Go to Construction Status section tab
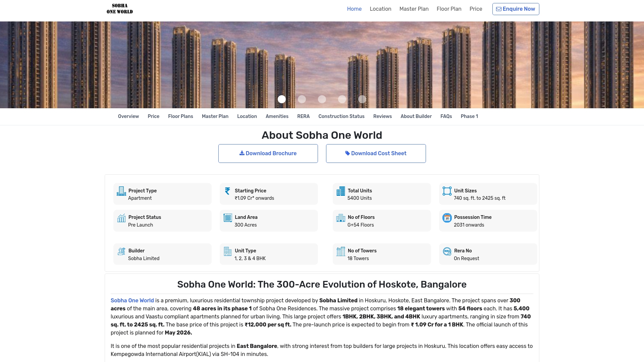Image resolution: width=644 pixels, height=362 pixels. click(341, 116)
